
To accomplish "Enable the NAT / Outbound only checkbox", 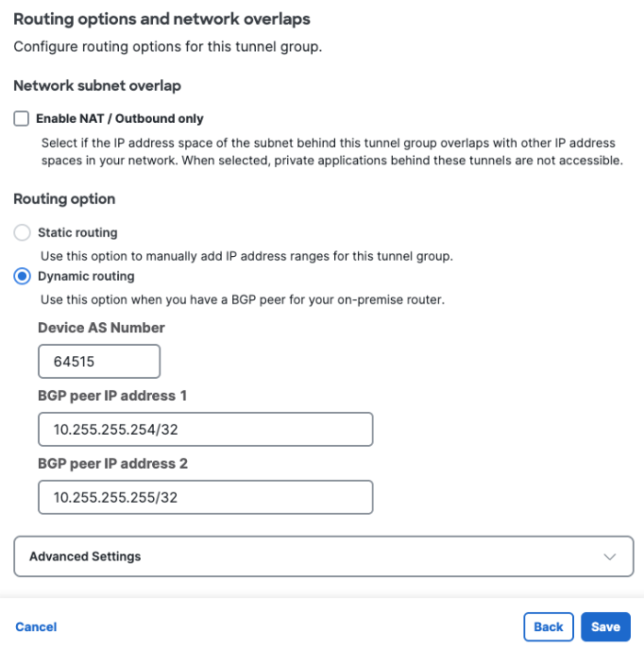I will coord(21,118).
